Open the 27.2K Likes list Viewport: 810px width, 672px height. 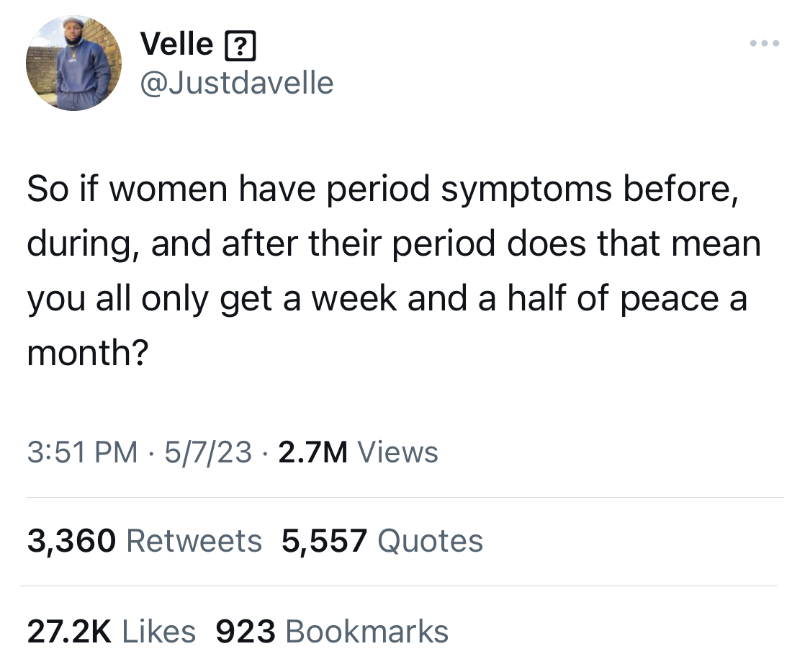pos(112,631)
